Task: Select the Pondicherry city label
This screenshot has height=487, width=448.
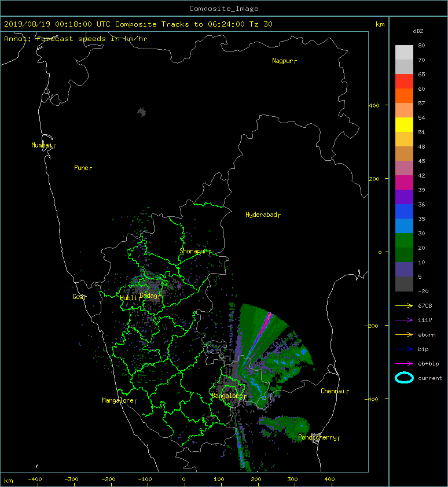Action: [x=317, y=437]
